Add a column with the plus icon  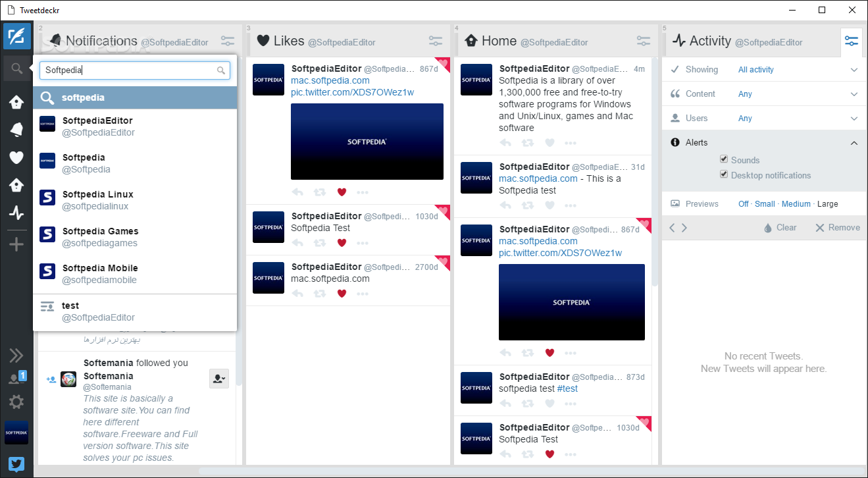(16, 245)
